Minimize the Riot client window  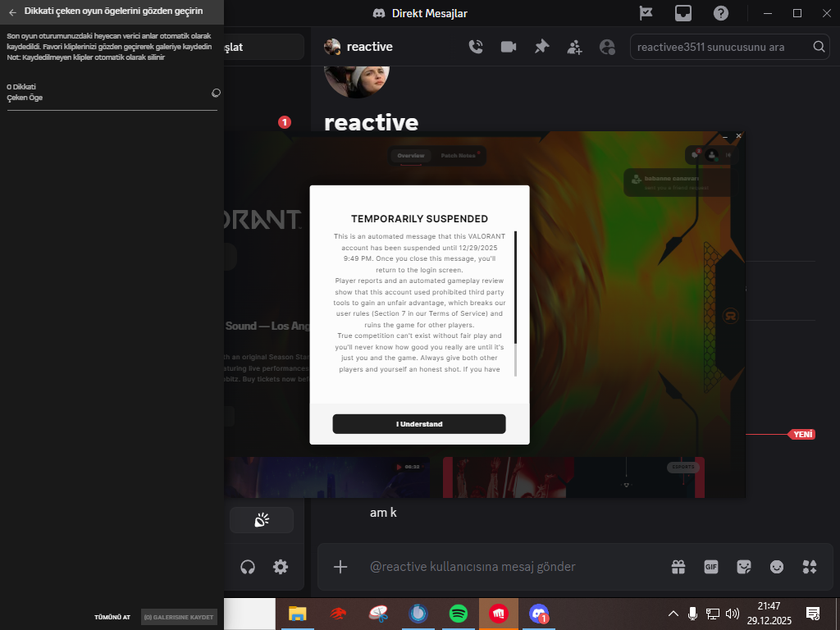tap(725, 137)
